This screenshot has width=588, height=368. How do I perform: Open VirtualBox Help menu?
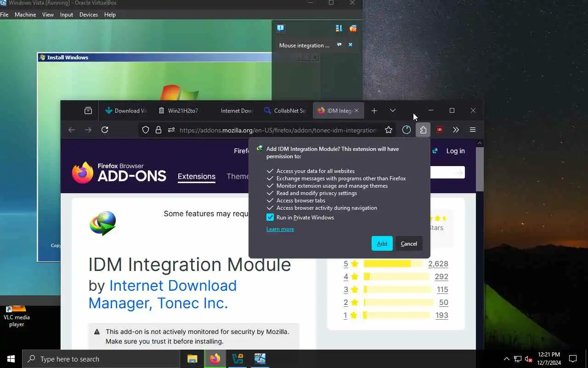pos(110,15)
